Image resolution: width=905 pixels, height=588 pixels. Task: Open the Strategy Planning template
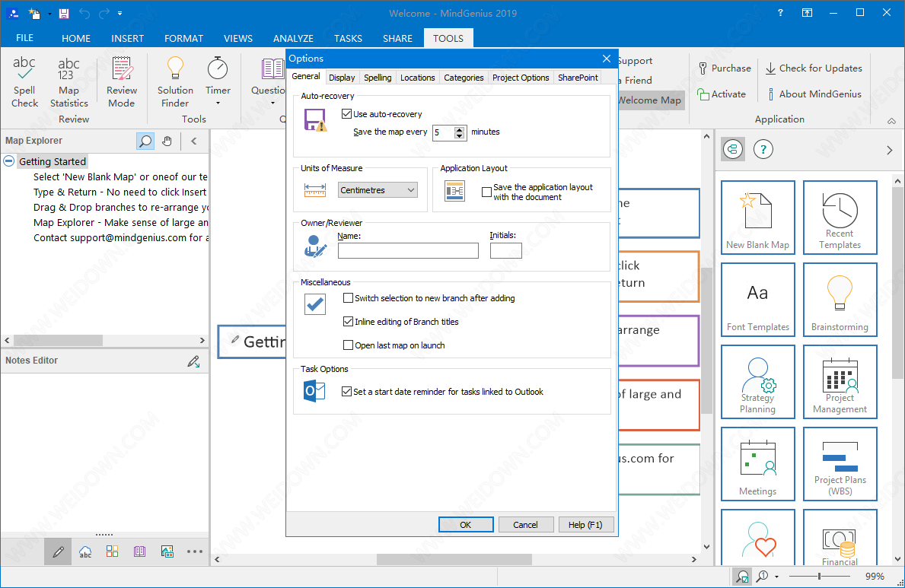[x=758, y=381]
